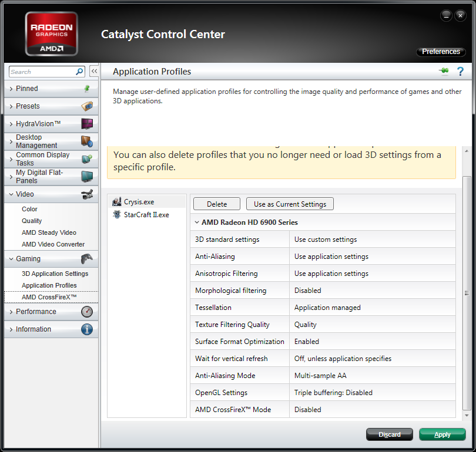476x452 pixels.
Task: Click AMD CrossFireX Mode Disabled value
Action: pyautogui.click(x=307, y=410)
